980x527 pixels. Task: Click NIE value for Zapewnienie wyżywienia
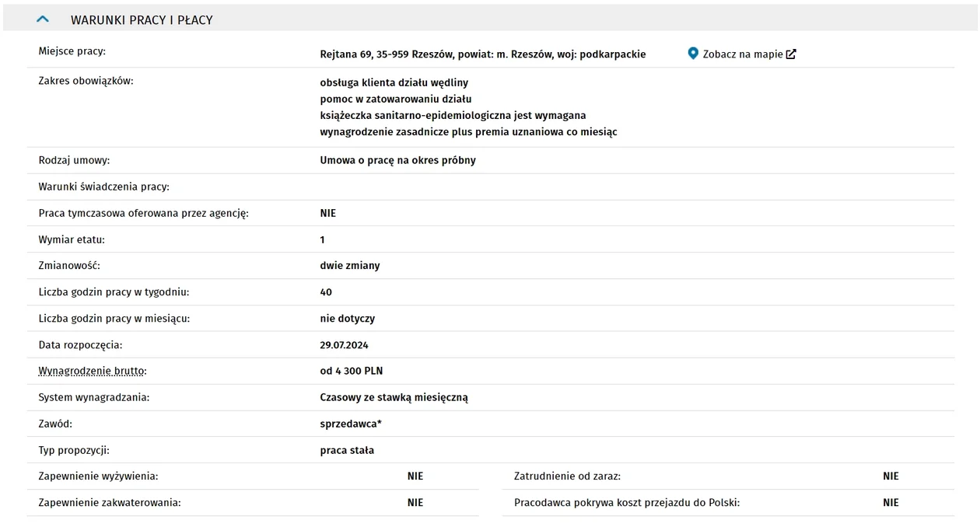(415, 476)
